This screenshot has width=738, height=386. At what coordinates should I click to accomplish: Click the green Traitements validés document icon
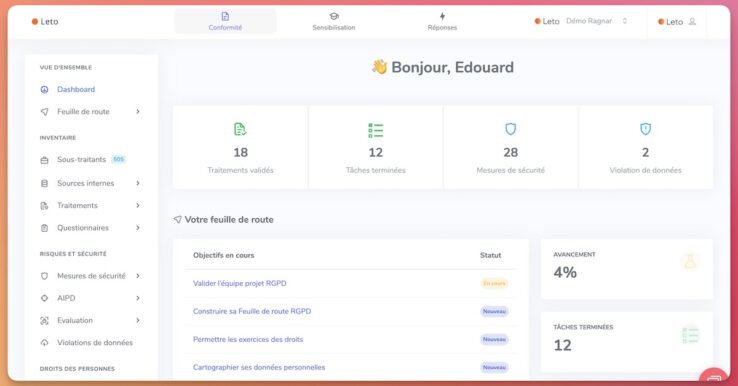coord(240,129)
